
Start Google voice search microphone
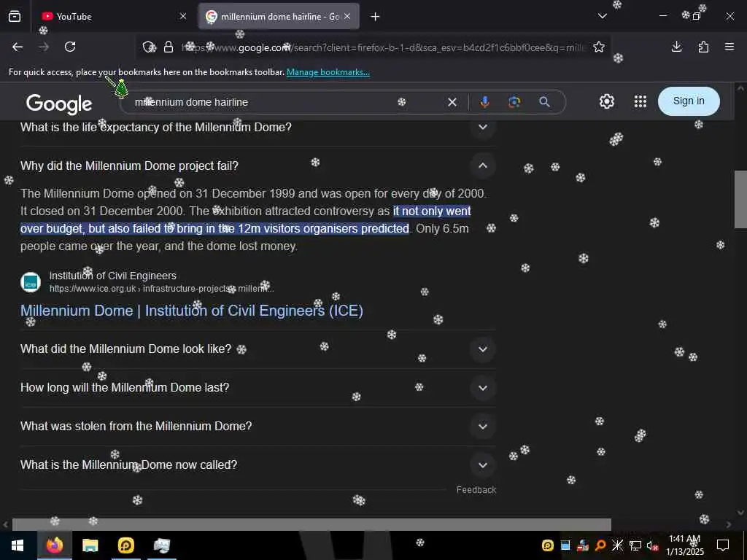[484, 102]
